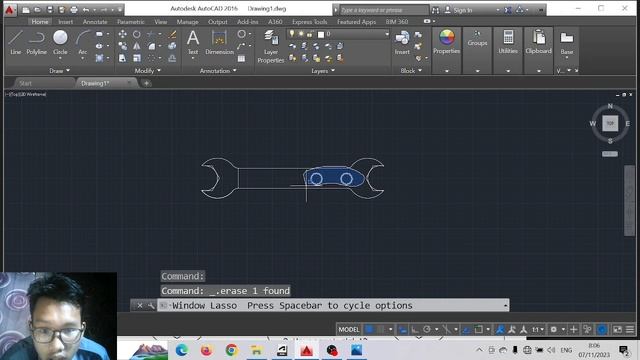The image size is (640, 360).
Task: Select the Dimension tool
Action: [219, 42]
